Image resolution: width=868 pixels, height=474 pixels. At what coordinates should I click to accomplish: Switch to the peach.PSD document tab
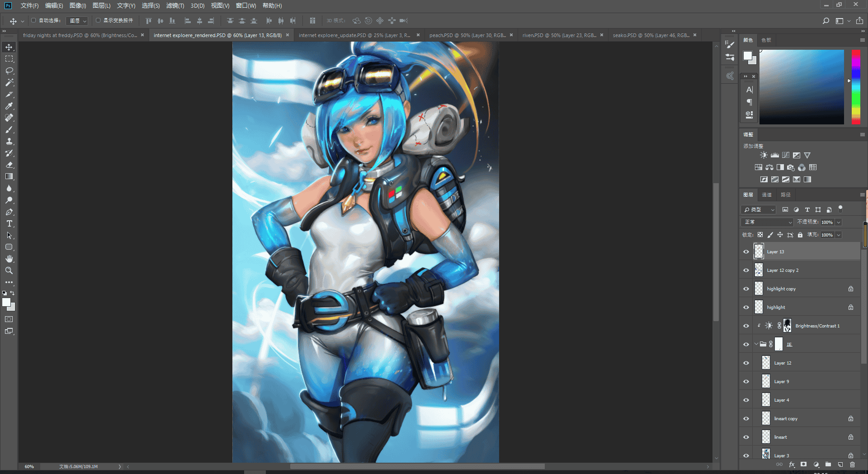467,35
